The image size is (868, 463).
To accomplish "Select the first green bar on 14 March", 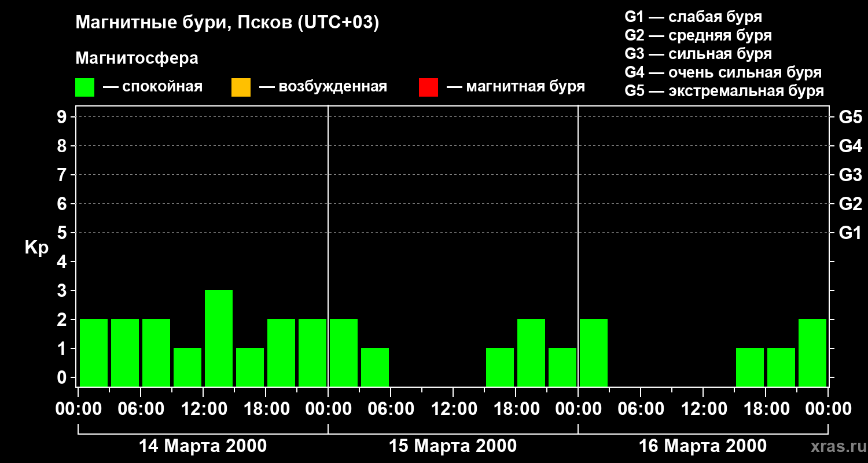I will click(94, 352).
